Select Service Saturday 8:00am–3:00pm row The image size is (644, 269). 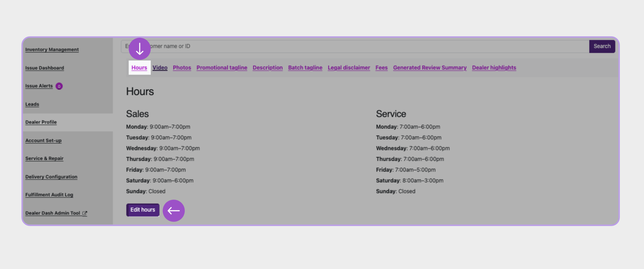coord(410,181)
